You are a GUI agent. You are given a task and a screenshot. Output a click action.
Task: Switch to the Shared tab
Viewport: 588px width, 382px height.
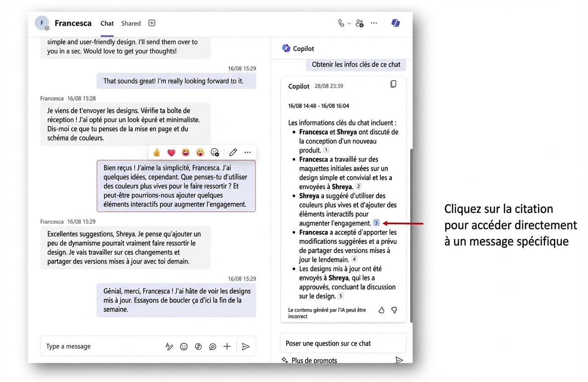point(130,23)
